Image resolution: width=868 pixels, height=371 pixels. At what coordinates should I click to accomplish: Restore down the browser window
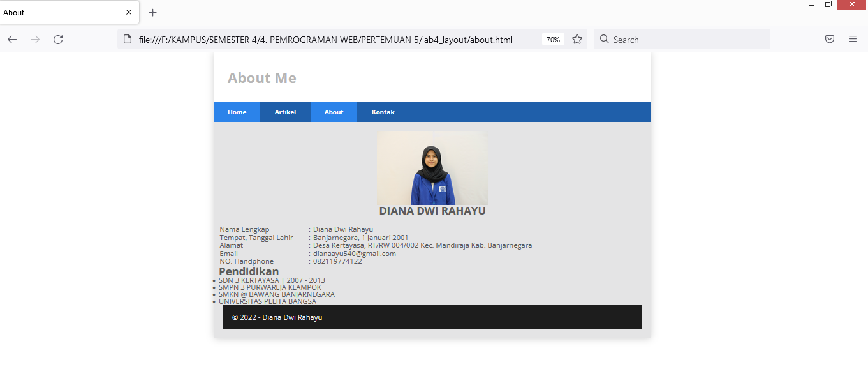tap(828, 4)
